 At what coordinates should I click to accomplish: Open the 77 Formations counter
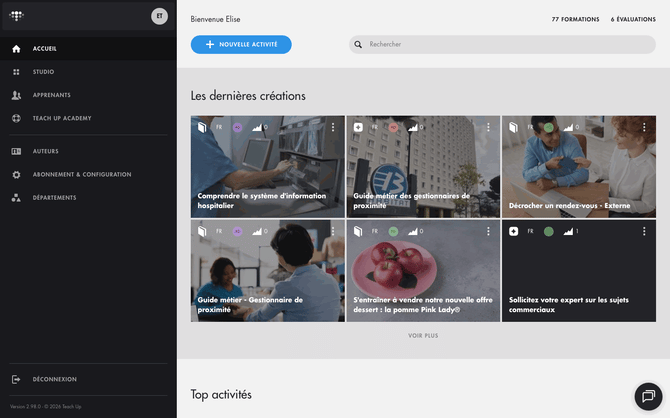[575, 19]
